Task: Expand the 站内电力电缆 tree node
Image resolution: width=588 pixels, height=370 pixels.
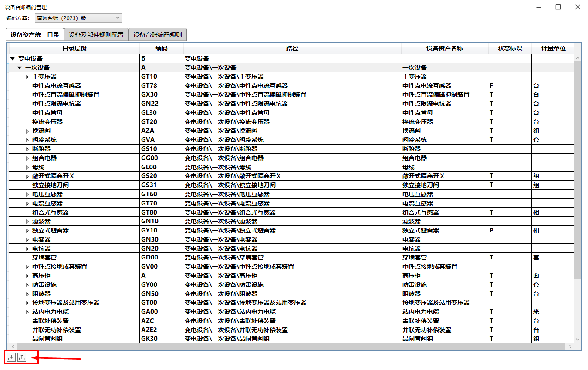Action: tap(27, 312)
